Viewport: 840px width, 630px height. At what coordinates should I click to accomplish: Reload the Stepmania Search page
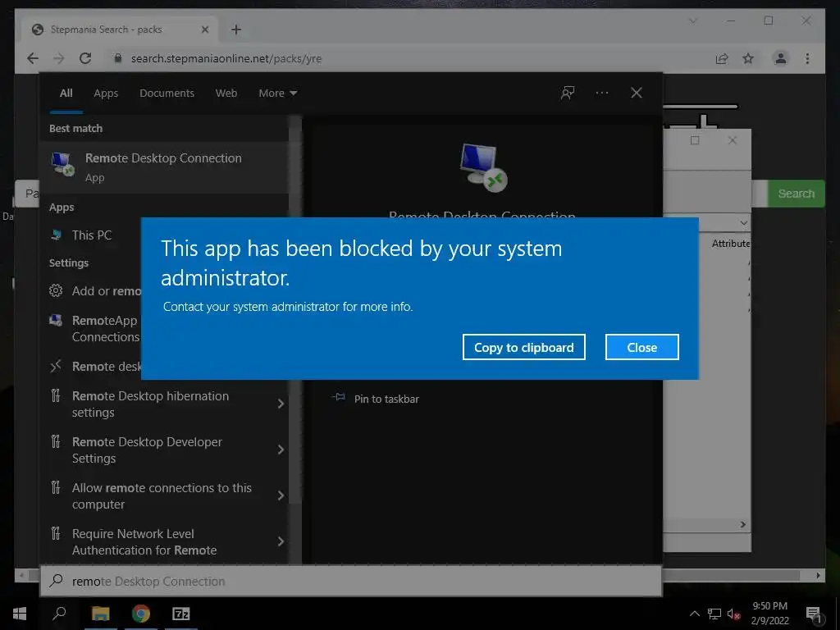85,58
